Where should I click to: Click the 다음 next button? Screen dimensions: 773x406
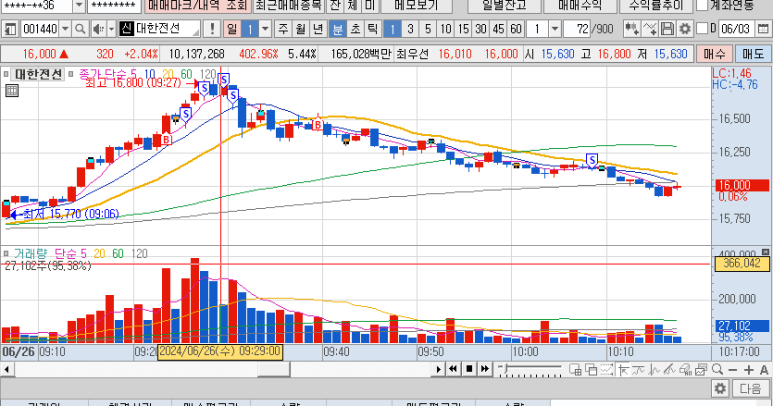750,389
